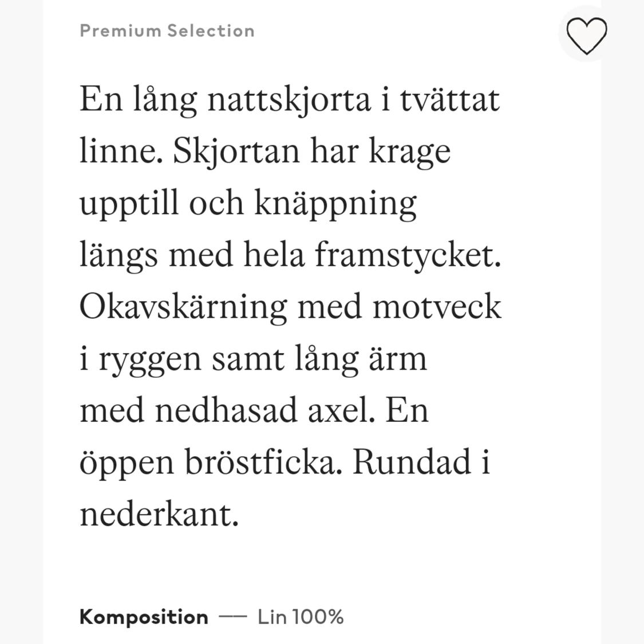The height and width of the screenshot is (644, 644).
Task: Click the word tvättat in first line
Action: point(450,100)
